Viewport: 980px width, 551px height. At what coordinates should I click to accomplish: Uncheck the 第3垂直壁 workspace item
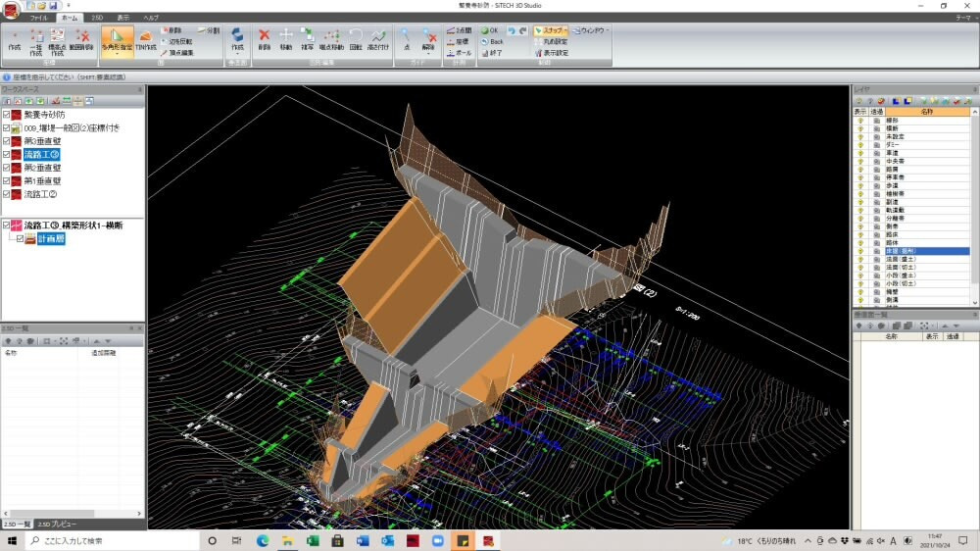tap(7, 141)
